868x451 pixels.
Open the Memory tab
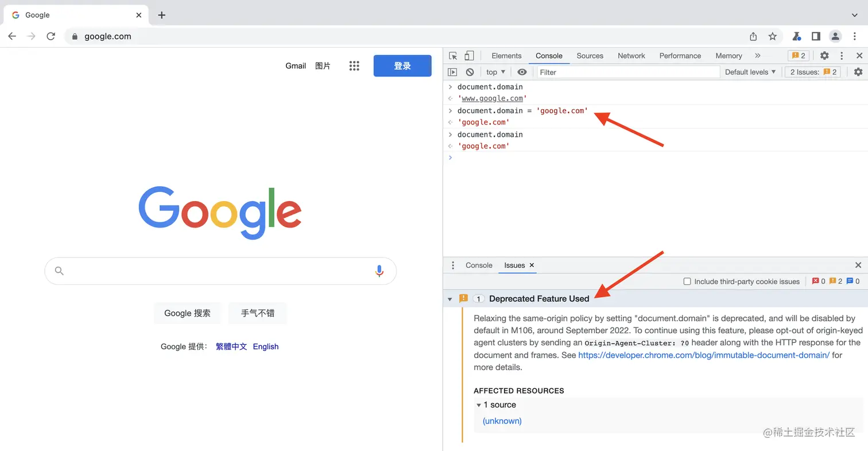(728, 56)
